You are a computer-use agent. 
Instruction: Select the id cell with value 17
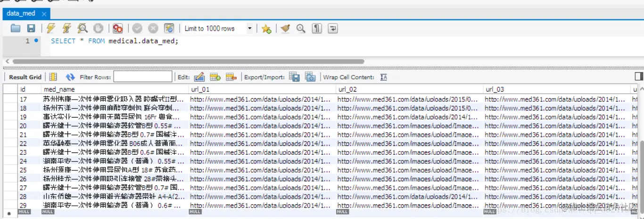[x=29, y=99]
